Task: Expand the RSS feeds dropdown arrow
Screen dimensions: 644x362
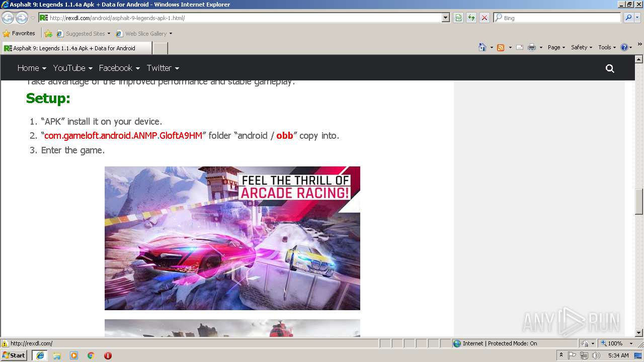Action: (510, 47)
